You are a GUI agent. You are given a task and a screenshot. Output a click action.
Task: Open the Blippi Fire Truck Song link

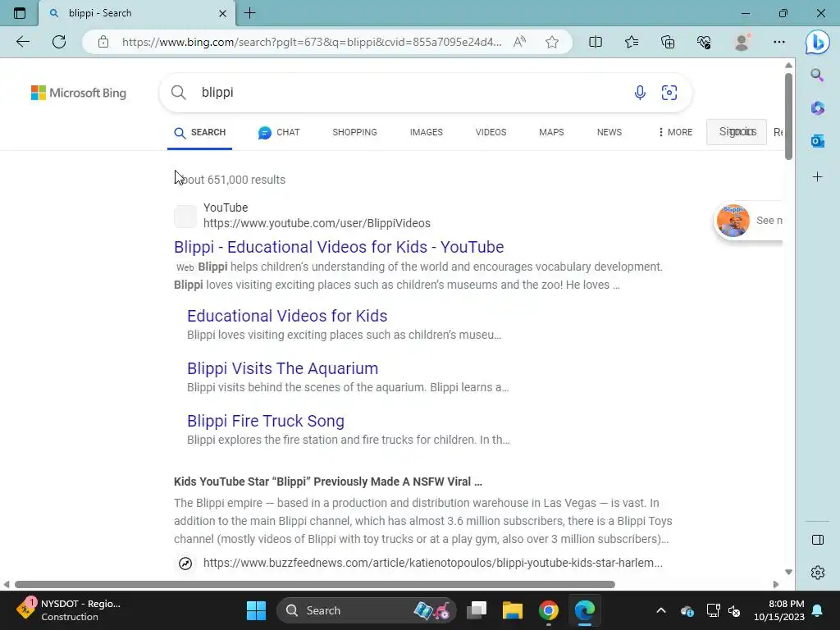(266, 421)
